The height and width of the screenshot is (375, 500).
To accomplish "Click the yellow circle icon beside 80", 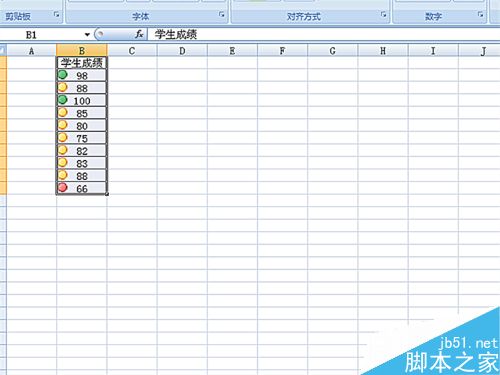I will click(63, 125).
